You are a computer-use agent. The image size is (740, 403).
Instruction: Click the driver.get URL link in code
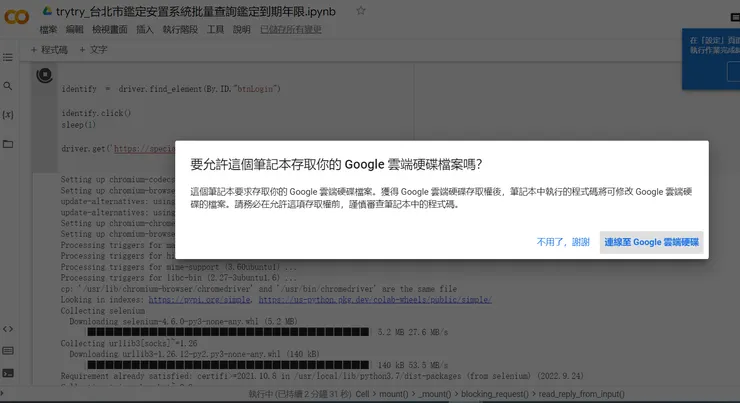[x=144, y=149]
